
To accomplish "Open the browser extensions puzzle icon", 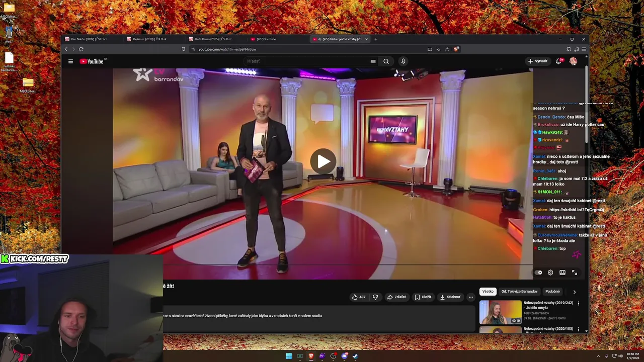I will 569,49.
